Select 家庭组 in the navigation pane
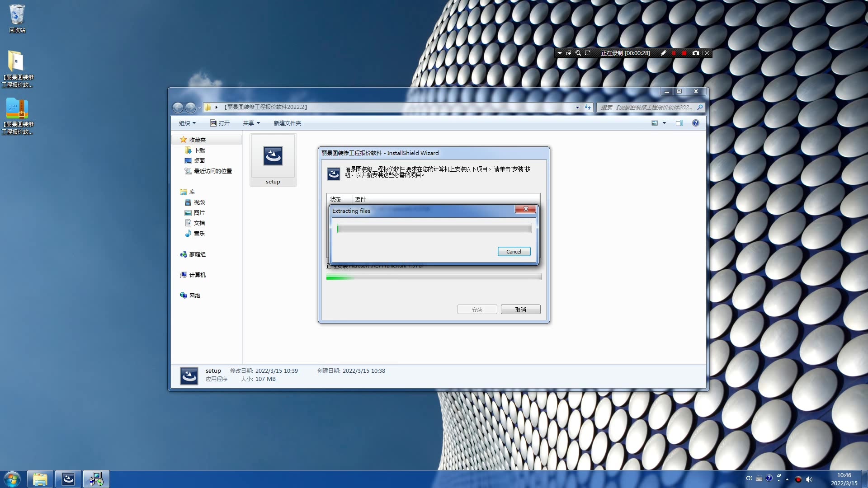This screenshot has width=868, height=488. point(198,254)
